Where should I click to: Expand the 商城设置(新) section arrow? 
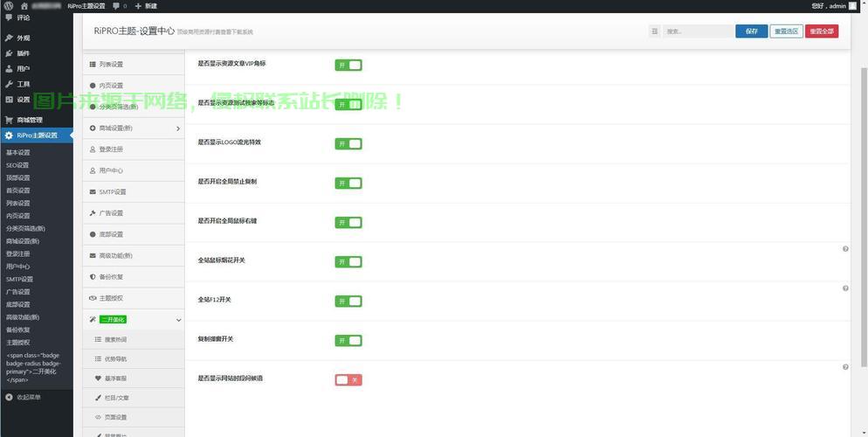178,128
